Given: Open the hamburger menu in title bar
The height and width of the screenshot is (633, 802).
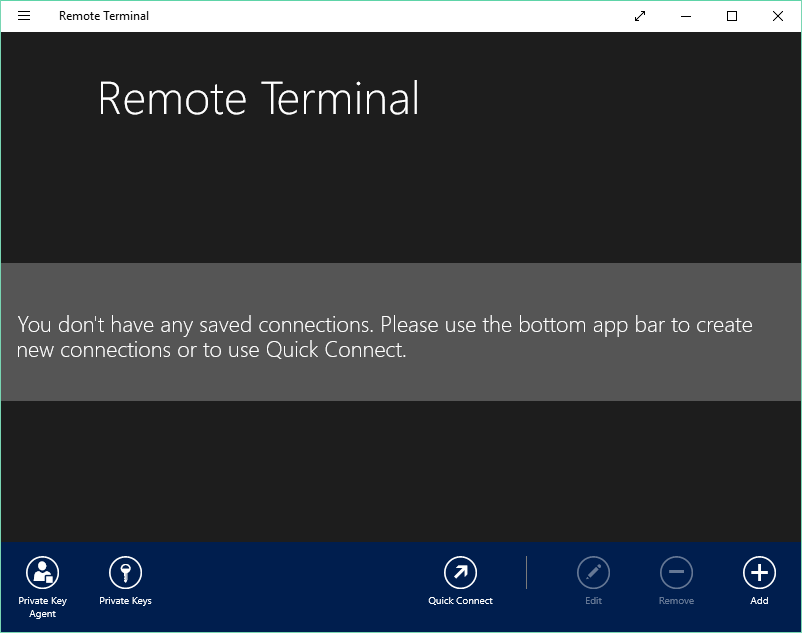Looking at the screenshot, I should [x=24, y=16].
